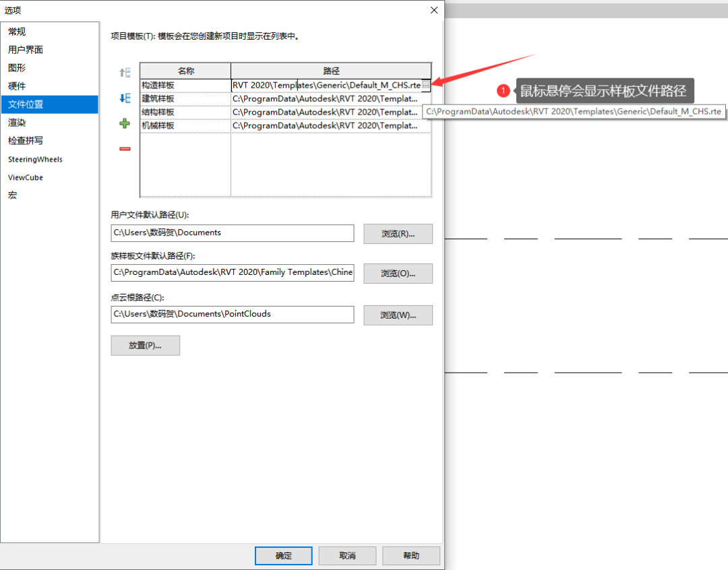This screenshot has width=728, height=570.
Task: Open the browse ellipsis button in 构造样板 path
Action: (426, 86)
